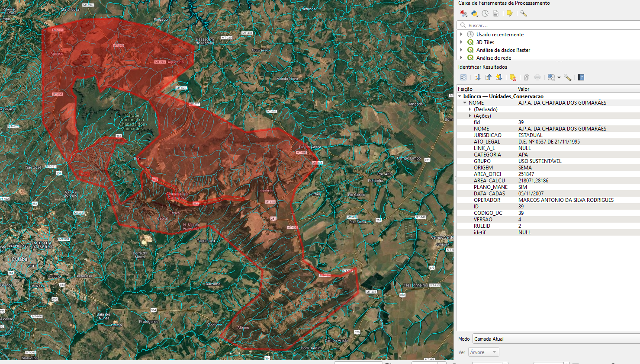Expand the (Derivado) tree node
This screenshot has height=364, width=640.
coord(470,109)
